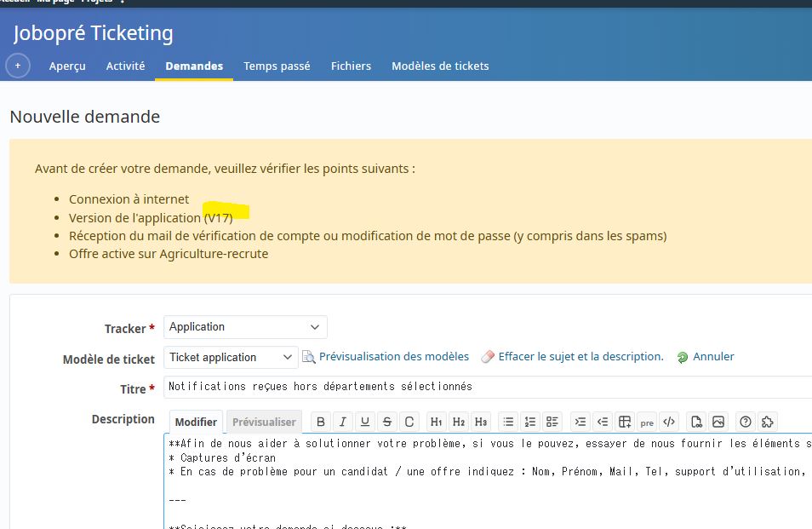Screen dimensions: 812x529
Task: Insert an image into the description
Action: pyautogui.click(x=718, y=422)
